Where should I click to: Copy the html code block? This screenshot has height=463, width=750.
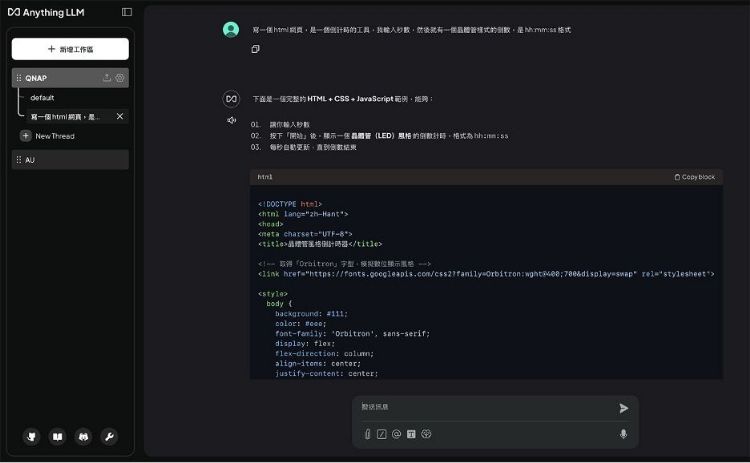click(695, 177)
